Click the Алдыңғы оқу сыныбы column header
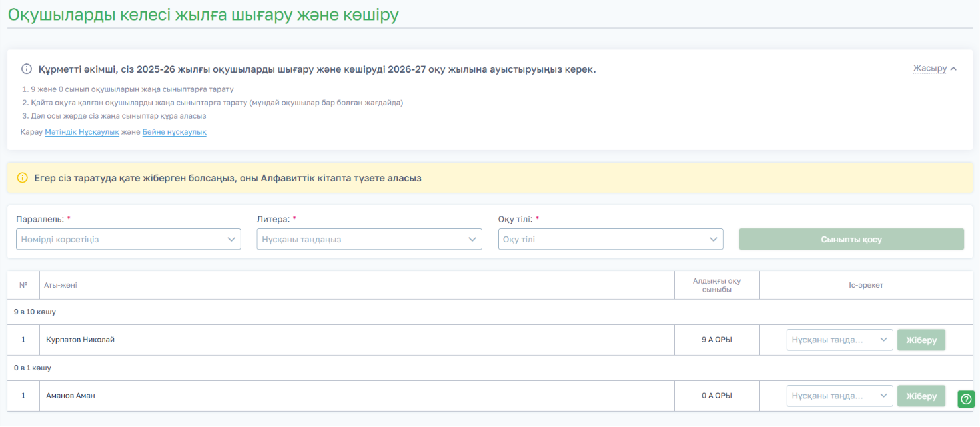 [717, 285]
